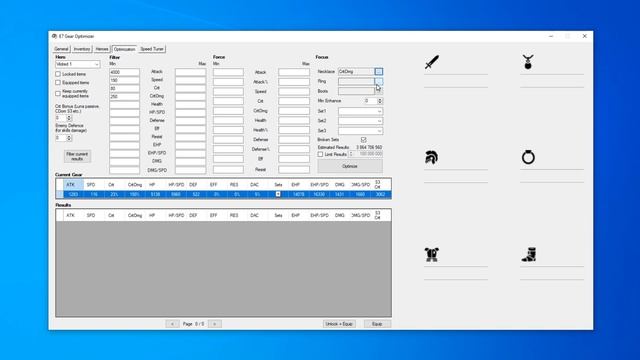
Task: Adjust the Enemy Defence spinner arrows
Action: pos(69,138)
